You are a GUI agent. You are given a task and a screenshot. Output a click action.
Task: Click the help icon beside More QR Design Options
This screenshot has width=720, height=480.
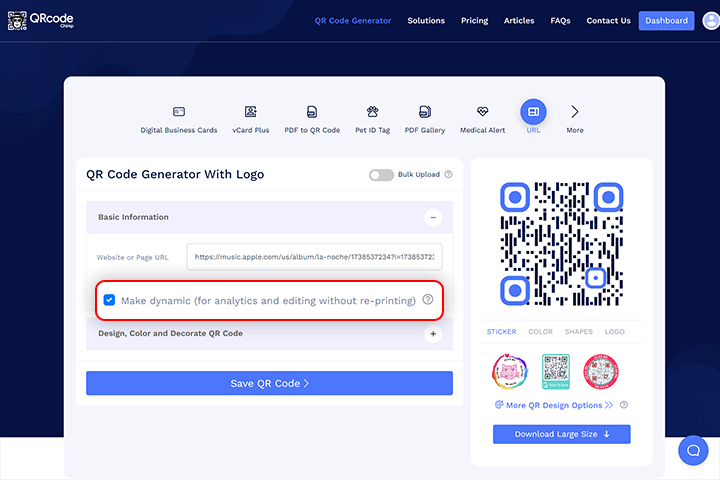click(x=624, y=405)
